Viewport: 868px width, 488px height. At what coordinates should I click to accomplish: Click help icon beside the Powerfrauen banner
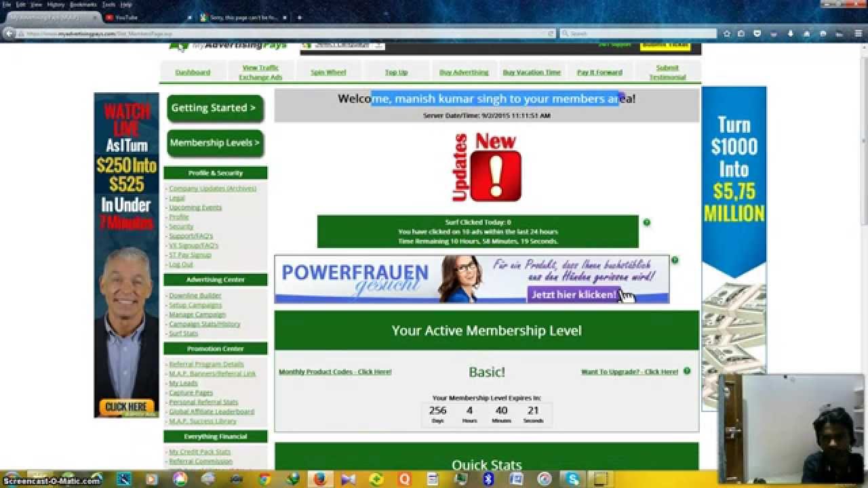tap(674, 260)
